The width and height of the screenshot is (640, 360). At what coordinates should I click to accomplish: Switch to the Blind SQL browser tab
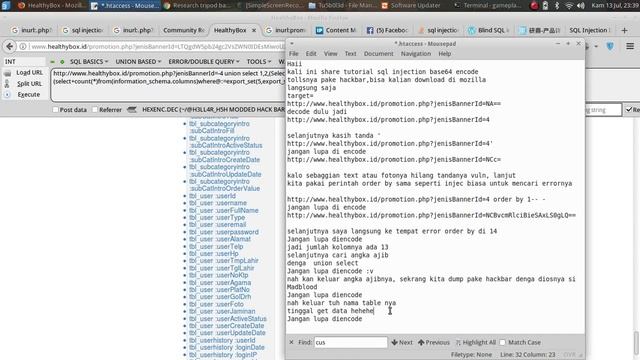click(x=489, y=30)
